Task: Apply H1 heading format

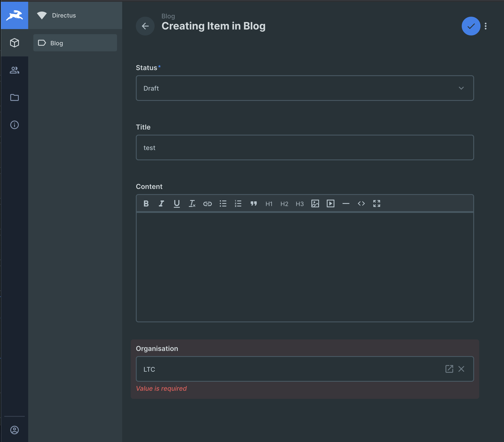Action: pyautogui.click(x=269, y=204)
